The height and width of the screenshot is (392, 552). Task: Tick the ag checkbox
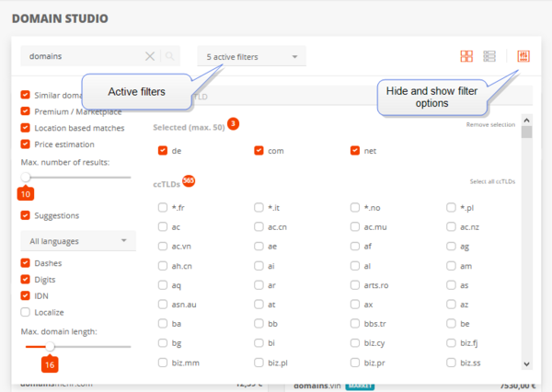(451, 247)
